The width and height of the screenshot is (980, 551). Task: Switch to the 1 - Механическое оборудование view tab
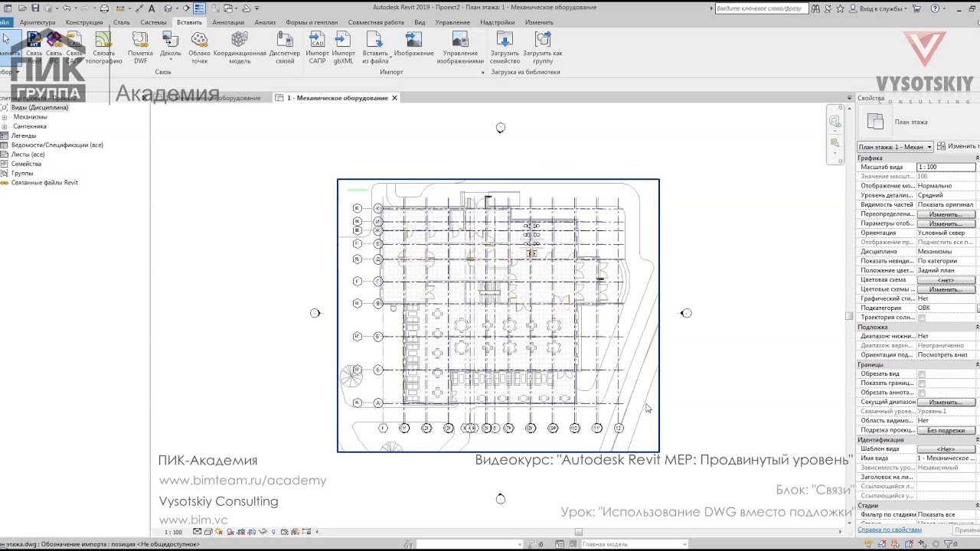(337, 98)
